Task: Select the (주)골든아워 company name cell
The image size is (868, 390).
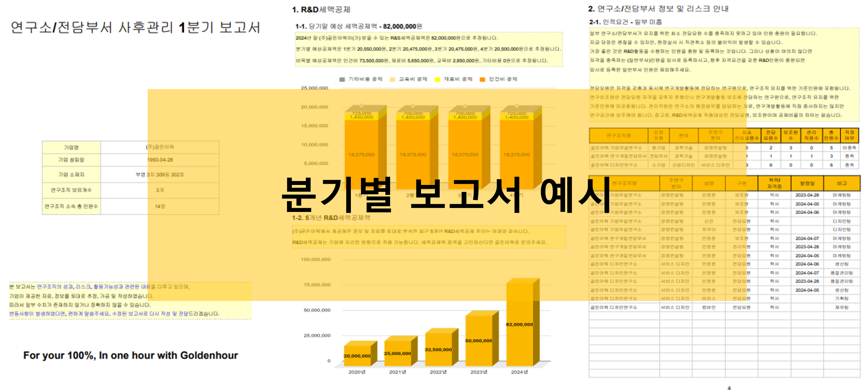Action: click(x=160, y=147)
